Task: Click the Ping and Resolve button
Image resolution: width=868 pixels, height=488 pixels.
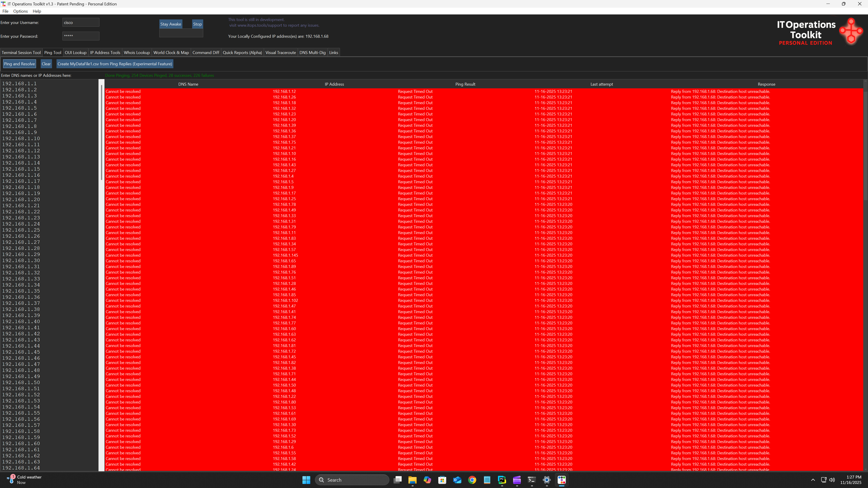Action: pos(19,64)
